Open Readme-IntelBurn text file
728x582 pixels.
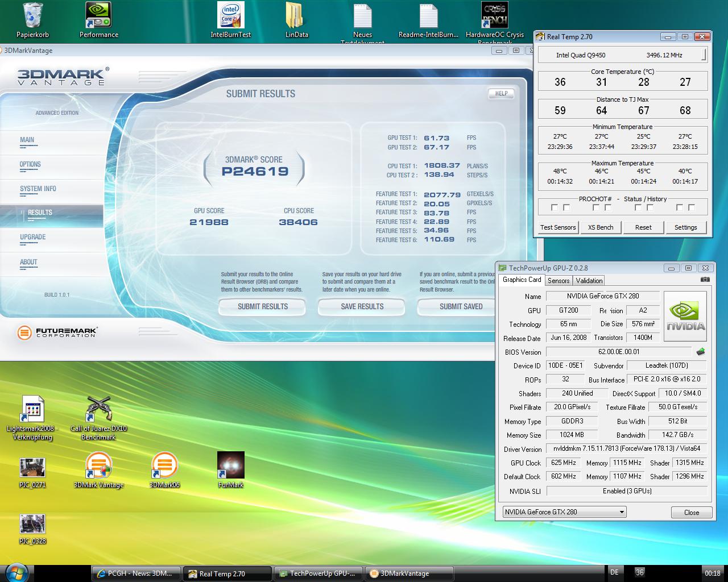point(428,20)
